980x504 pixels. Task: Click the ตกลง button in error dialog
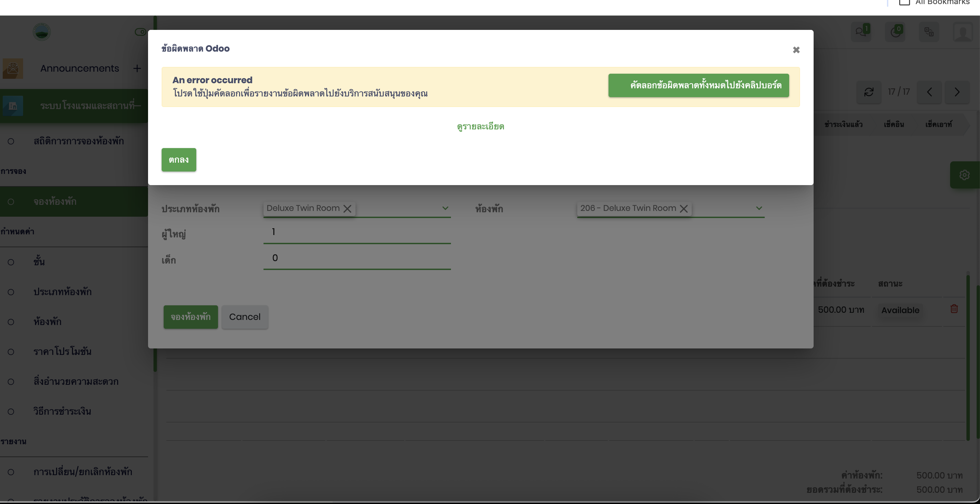[178, 160]
